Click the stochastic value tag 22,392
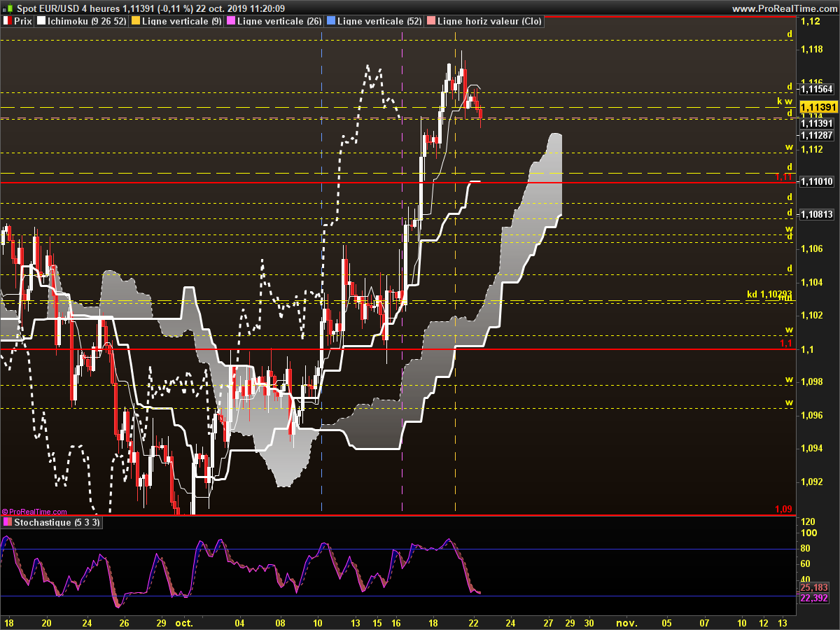This screenshot has height=630, width=840. 814,598
